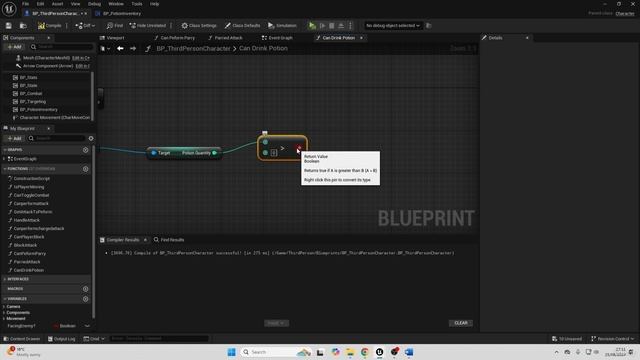Screen dimensions: 640x360
Task: Click the red Boolean output pin
Action: (299, 148)
